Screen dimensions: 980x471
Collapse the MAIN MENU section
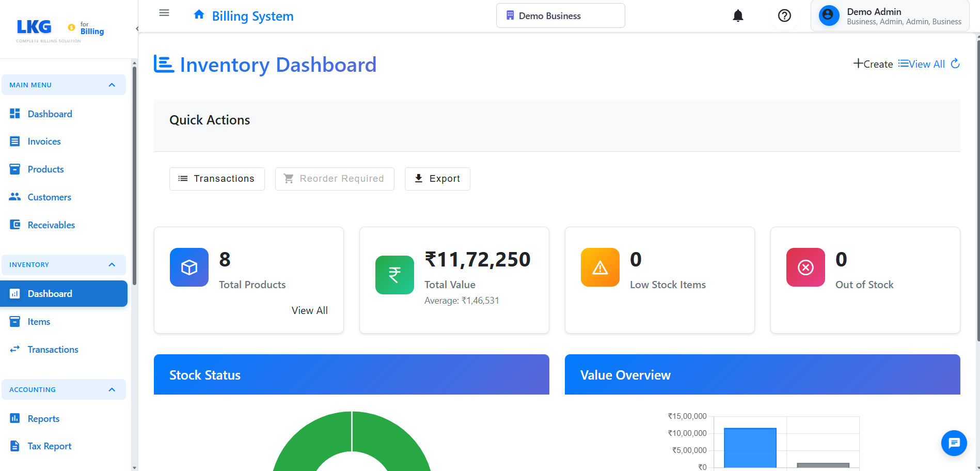pos(112,84)
